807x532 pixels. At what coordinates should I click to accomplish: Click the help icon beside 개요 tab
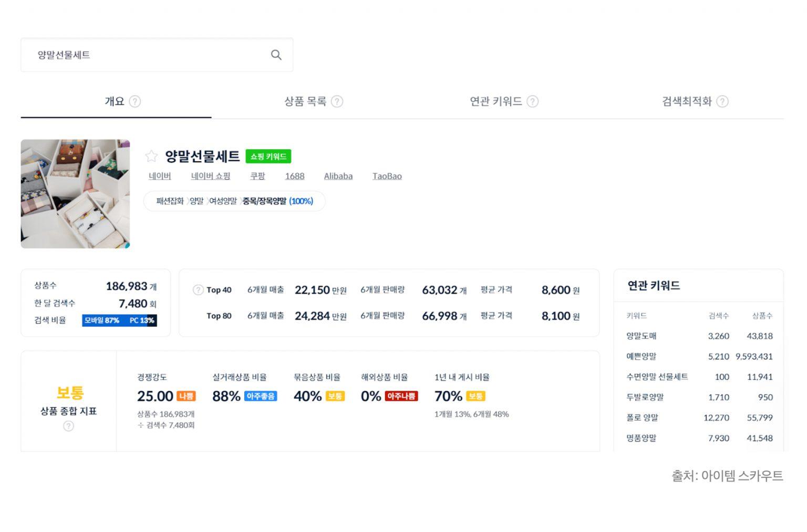135,101
